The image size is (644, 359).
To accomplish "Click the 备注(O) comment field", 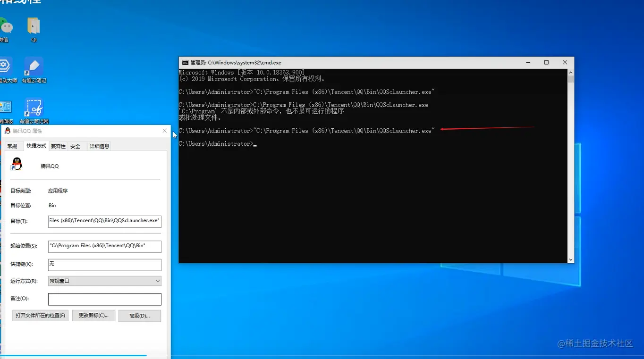I will pyautogui.click(x=105, y=299).
